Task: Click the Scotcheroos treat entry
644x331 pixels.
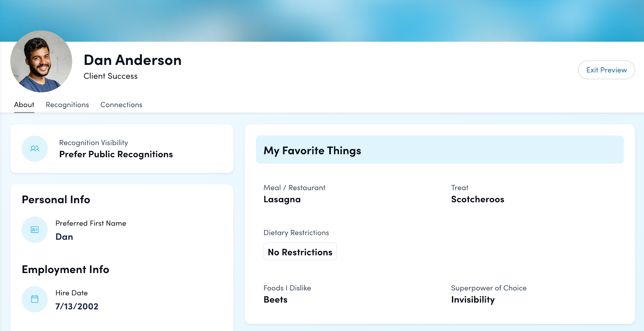Action: tap(477, 199)
